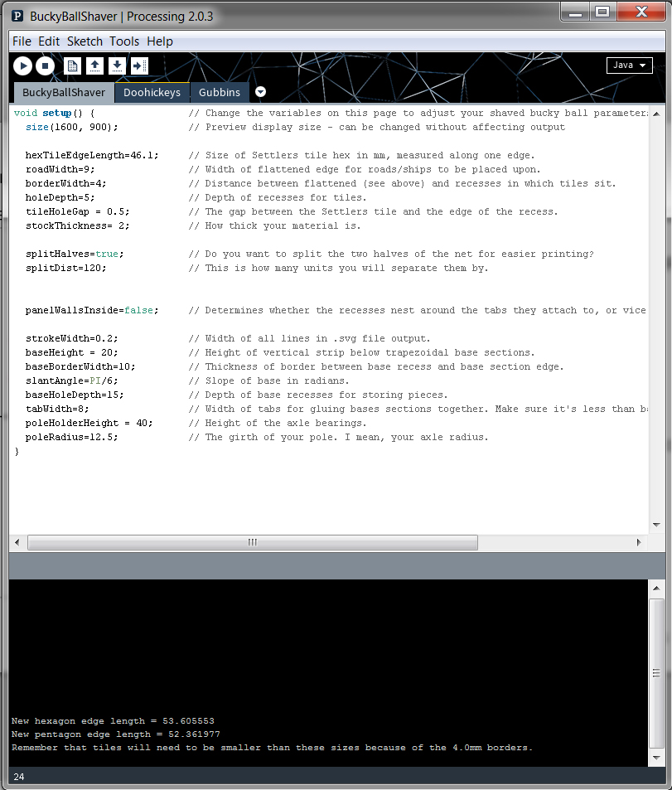Click the borderWidth=4 line
The width and height of the screenshot is (672, 790).
(65, 183)
